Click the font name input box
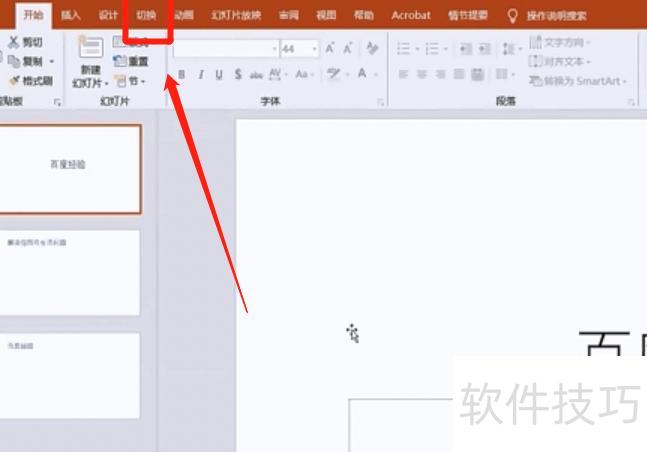The width and height of the screenshot is (647, 452). pyautogui.click(x=226, y=49)
